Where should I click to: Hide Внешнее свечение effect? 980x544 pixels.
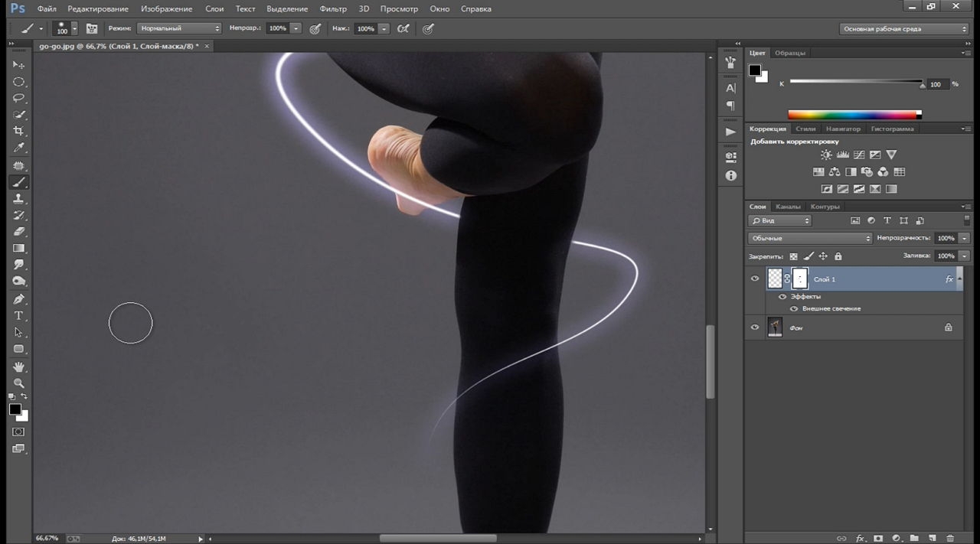(794, 308)
